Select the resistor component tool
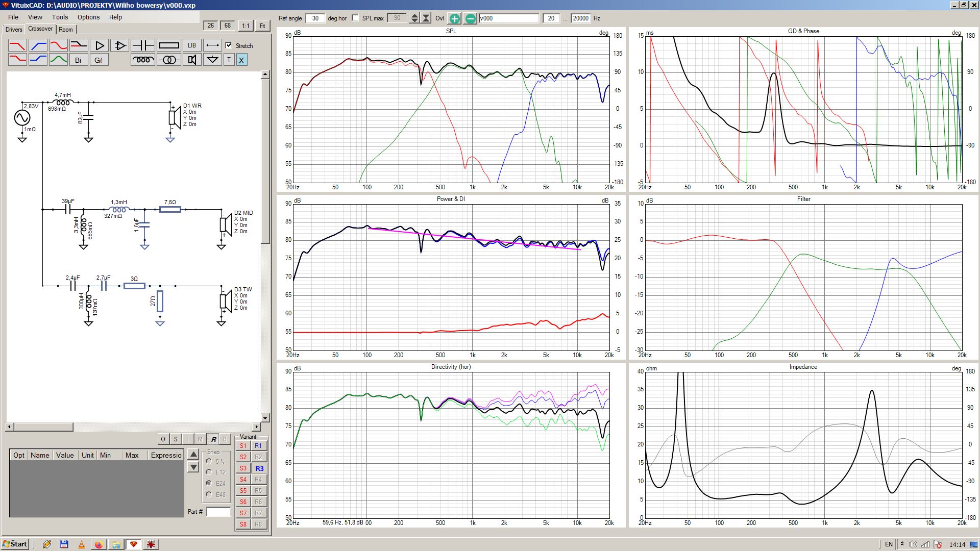Viewport: 980px width, 551px height. coord(168,45)
